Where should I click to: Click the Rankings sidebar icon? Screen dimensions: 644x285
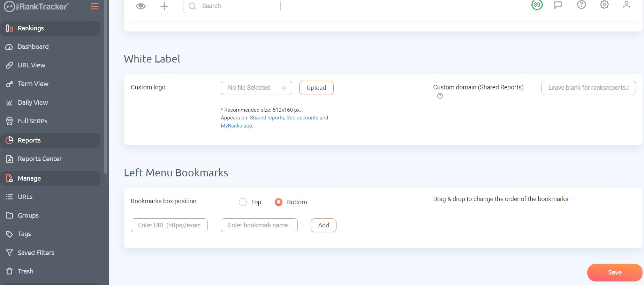coord(9,28)
